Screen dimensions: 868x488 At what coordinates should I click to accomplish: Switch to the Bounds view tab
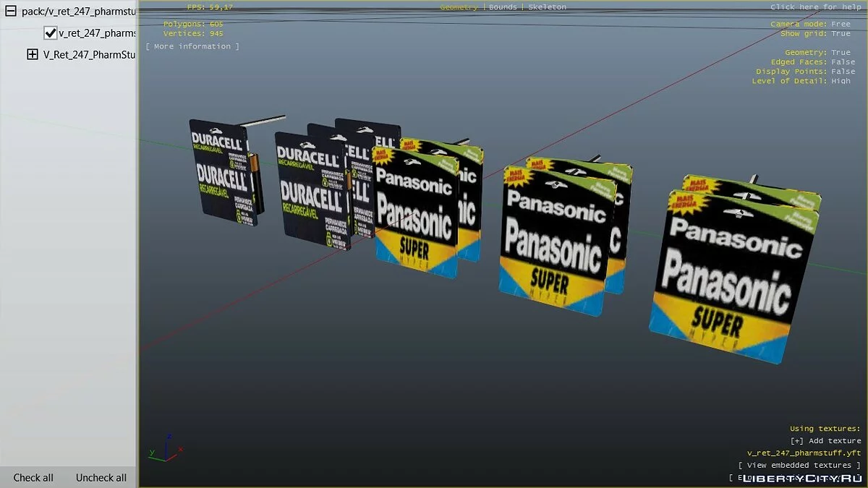[x=503, y=7]
